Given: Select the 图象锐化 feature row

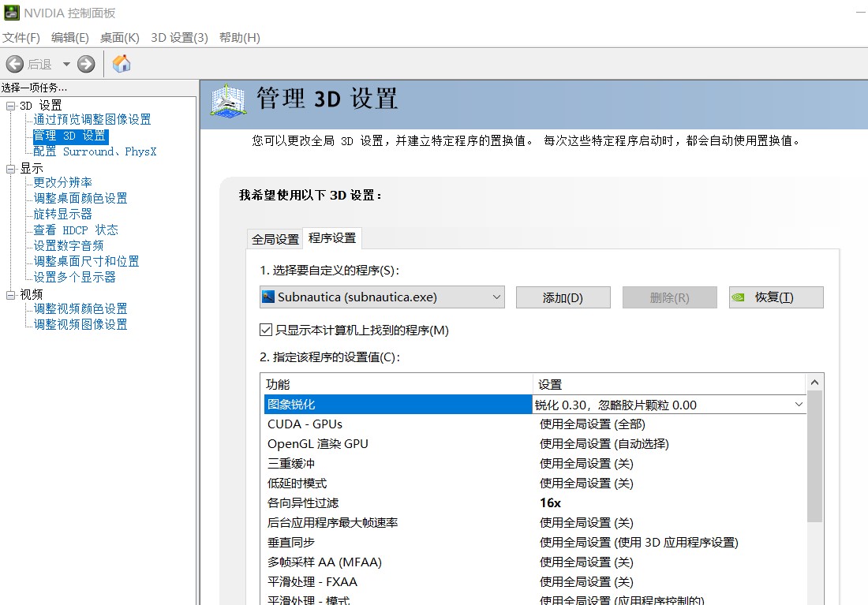Looking at the screenshot, I should coord(398,405).
